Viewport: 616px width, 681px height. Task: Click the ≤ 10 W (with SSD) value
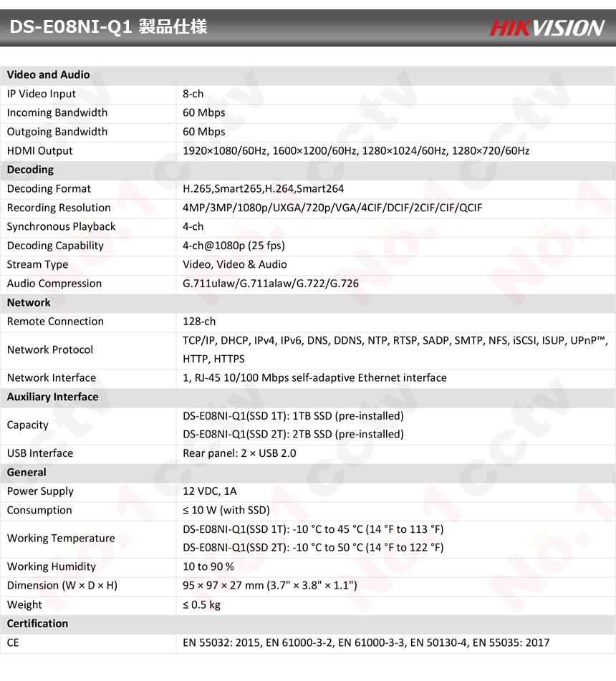tap(226, 511)
